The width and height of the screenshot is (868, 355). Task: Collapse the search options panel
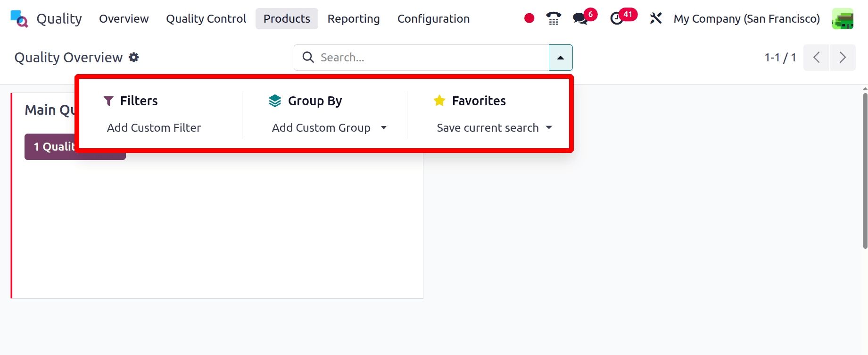coord(560,57)
